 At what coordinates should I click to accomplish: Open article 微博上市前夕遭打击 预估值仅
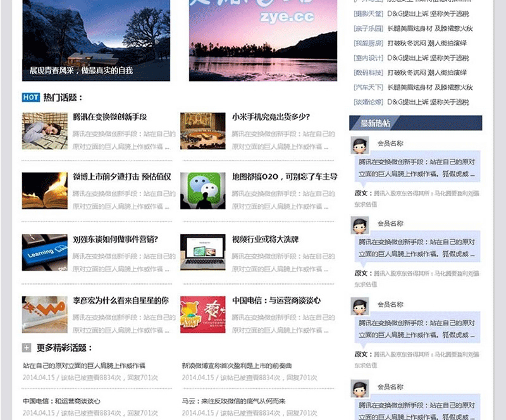point(122,176)
